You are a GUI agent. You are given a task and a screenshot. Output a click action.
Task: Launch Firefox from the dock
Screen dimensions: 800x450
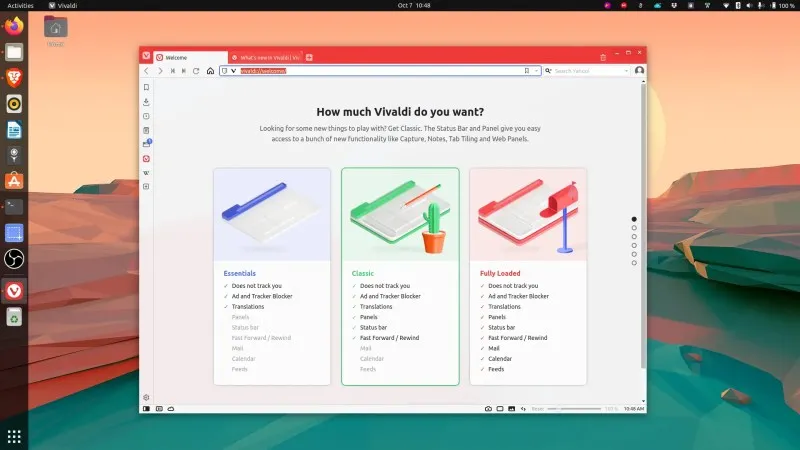click(x=14, y=26)
